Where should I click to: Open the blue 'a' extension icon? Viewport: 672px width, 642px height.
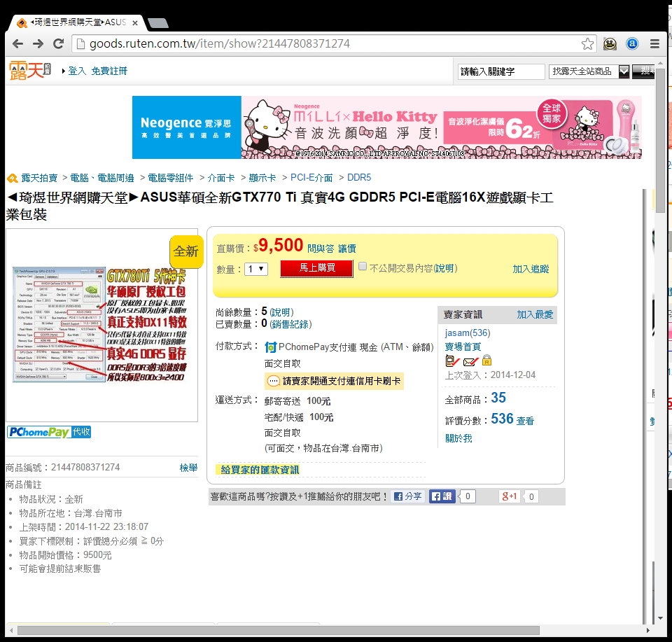(x=632, y=43)
